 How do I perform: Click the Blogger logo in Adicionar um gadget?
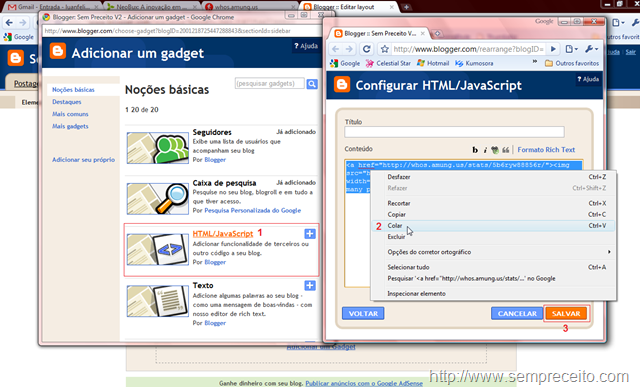(58, 51)
